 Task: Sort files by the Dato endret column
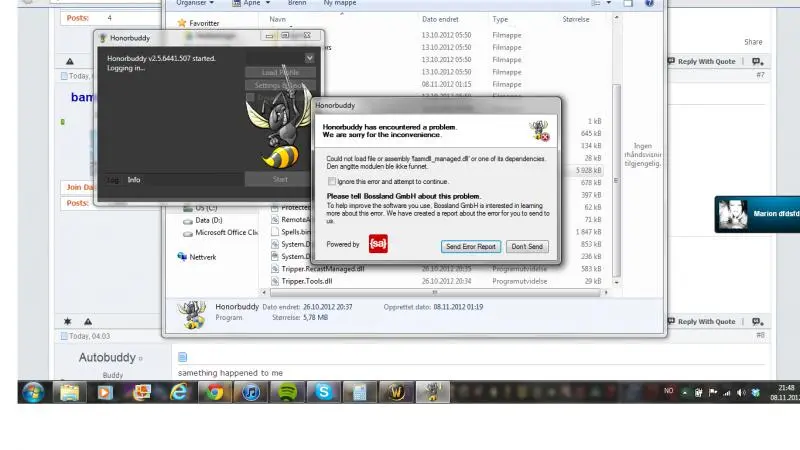click(x=440, y=19)
